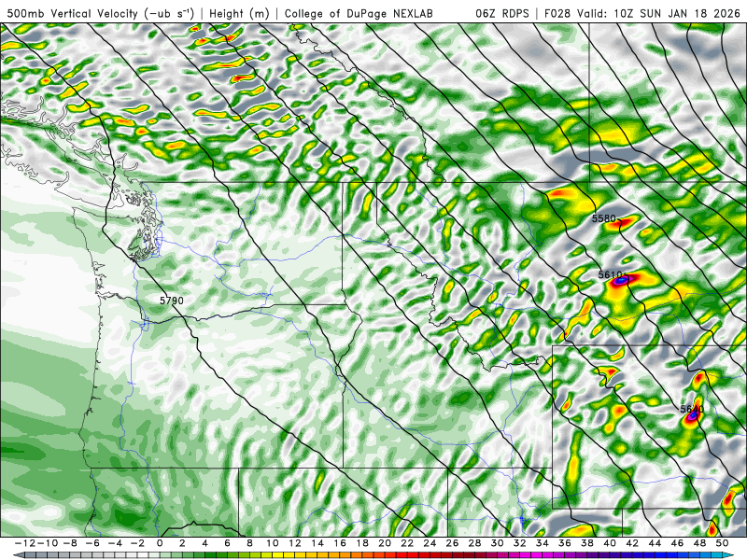Click the 5580 height contour label
The image size is (747, 560).
click(x=603, y=218)
